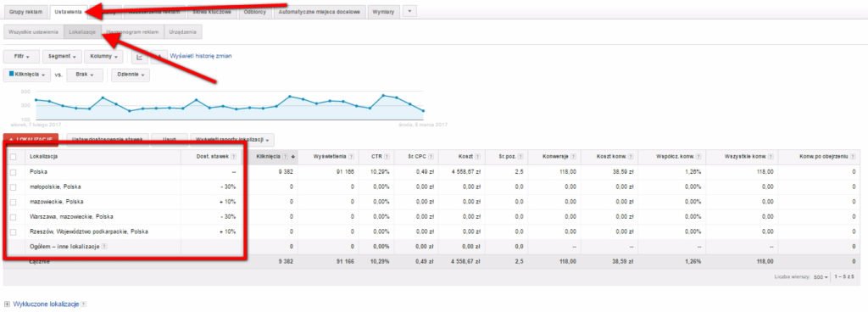Viewport: 868px width, 312px height.
Task: Open the Segment dropdown
Action: coord(62,57)
